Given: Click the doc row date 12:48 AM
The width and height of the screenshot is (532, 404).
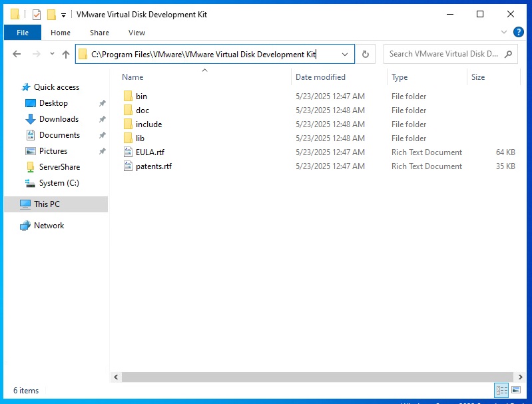Looking at the screenshot, I should tap(330, 110).
